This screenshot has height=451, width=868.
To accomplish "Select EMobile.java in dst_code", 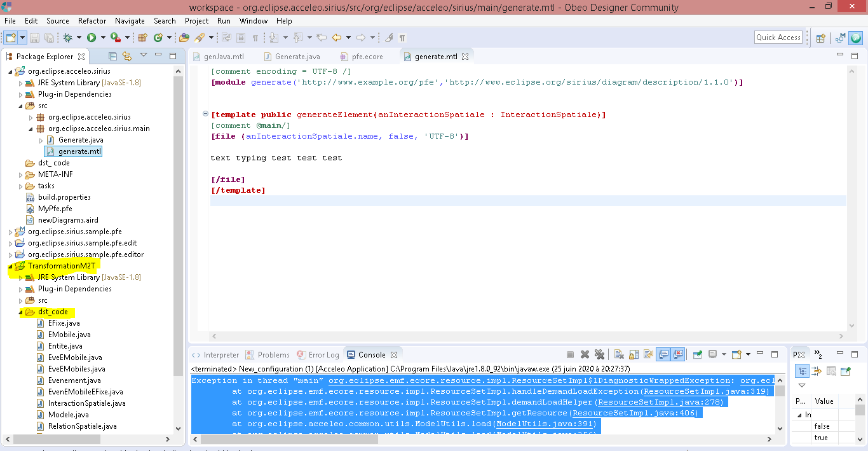I will click(69, 335).
